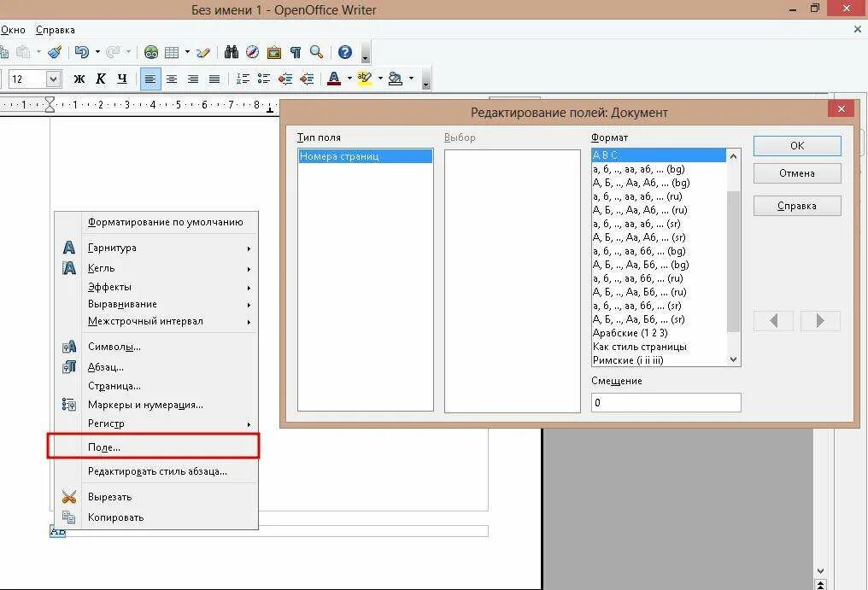Open the background color dropdown arrow
The width and height of the screenshot is (868, 590).
pos(411,79)
